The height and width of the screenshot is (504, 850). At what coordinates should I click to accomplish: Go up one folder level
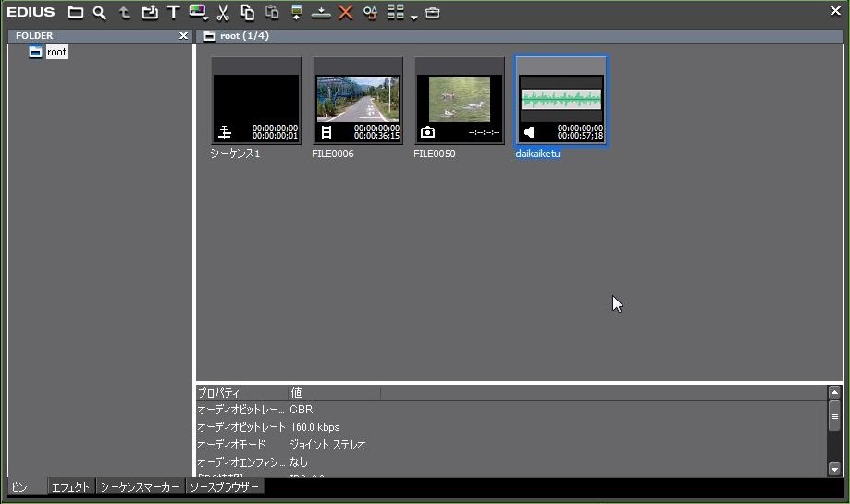pyautogui.click(x=125, y=12)
